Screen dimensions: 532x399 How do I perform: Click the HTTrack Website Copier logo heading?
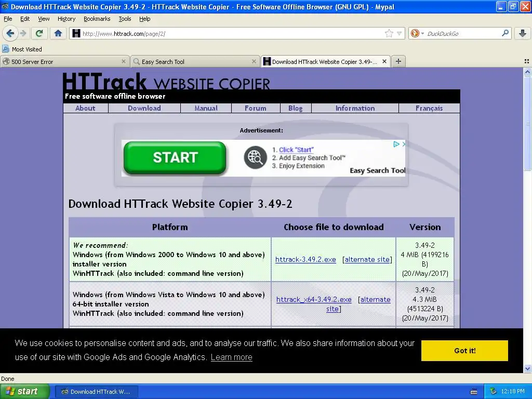166,81
